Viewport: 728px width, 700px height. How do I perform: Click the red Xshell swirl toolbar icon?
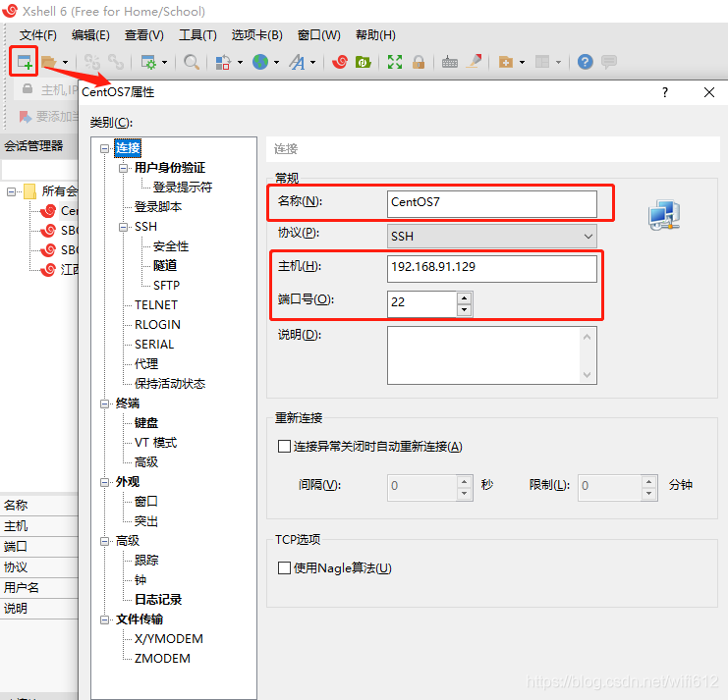[340, 62]
